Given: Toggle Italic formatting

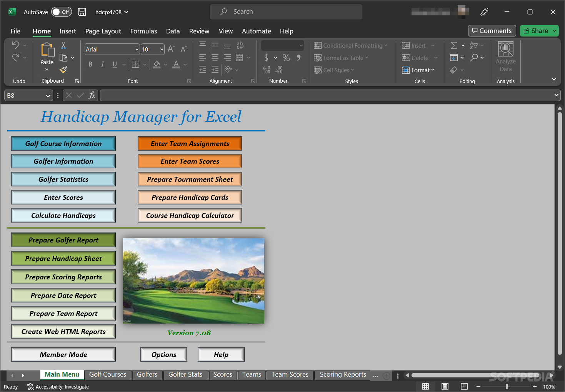Looking at the screenshot, I should [x=102, y=64].
